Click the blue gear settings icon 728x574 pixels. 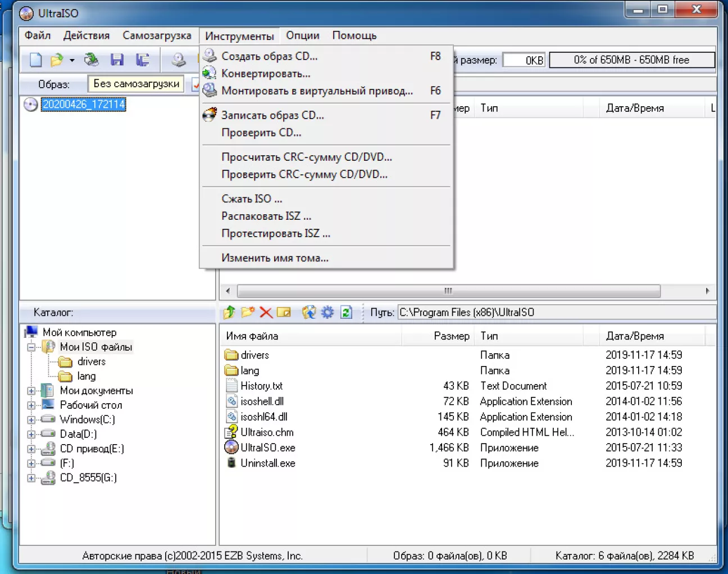coord(327,313)
